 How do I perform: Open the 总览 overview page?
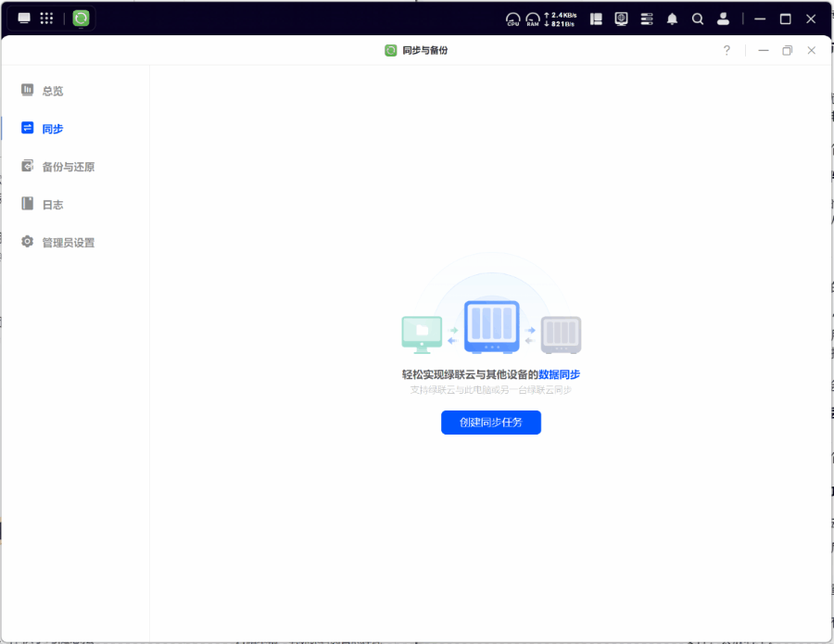[52, 91]
